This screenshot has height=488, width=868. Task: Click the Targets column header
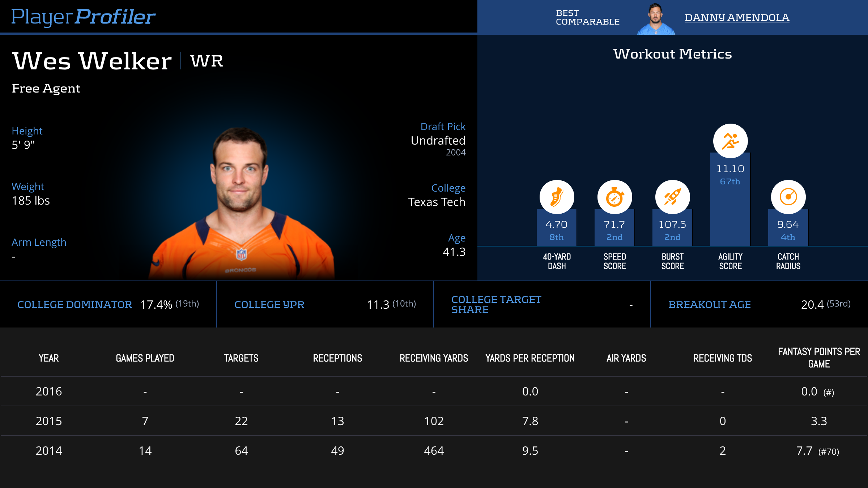(x=241, y=358)
